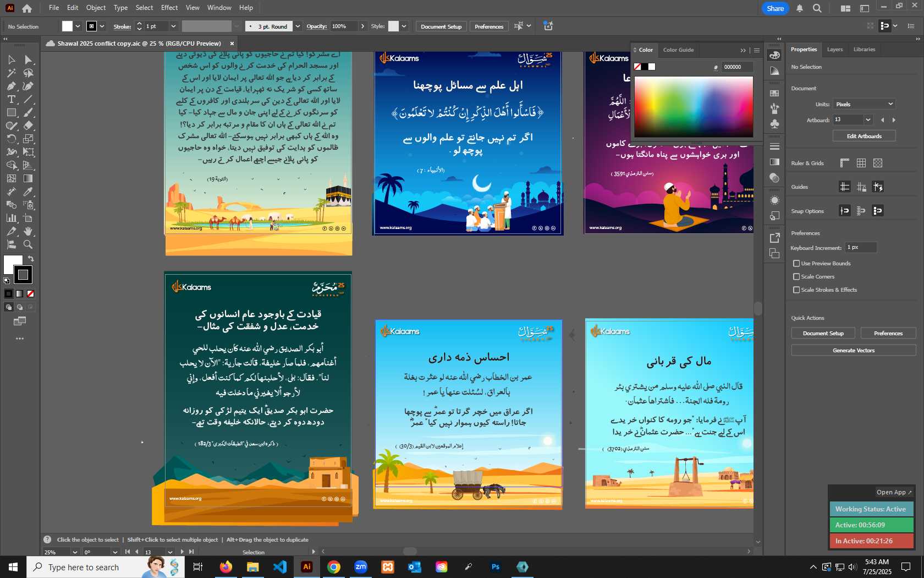Open the Window menu
Image resolution: width=924 pixels, height=578 pixels.
[x=219, y=8]
